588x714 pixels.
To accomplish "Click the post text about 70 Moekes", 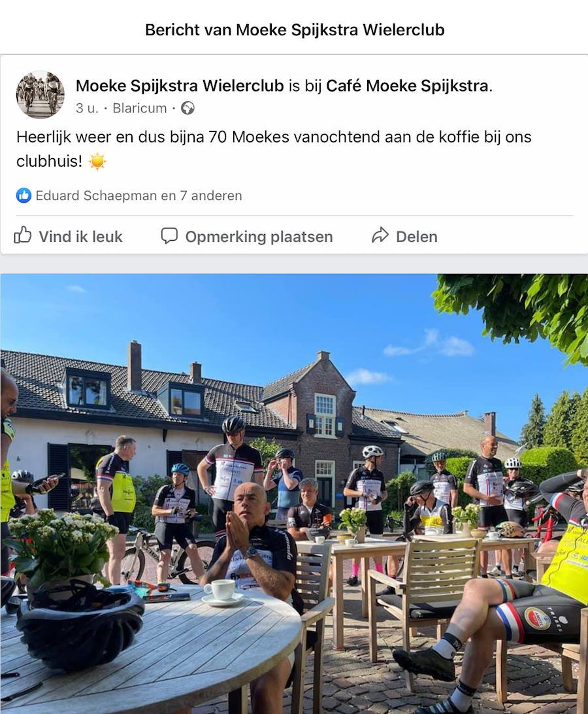I will click(274, 149).
